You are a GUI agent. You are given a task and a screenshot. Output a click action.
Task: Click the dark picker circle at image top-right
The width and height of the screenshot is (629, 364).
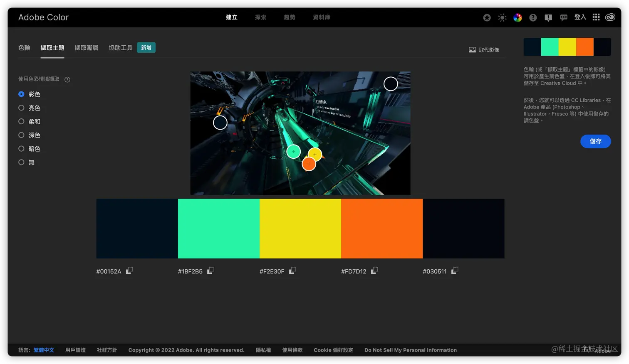tap(391, 84)
